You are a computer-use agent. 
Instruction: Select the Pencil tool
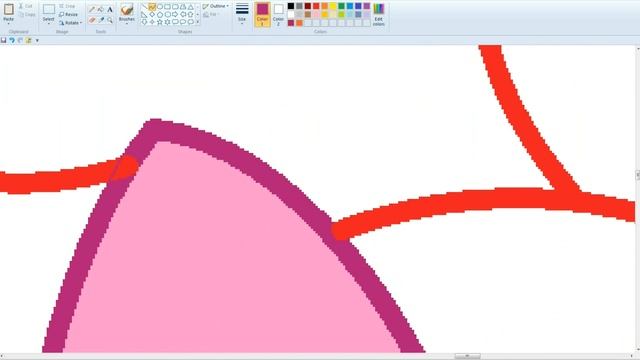(x=92, y=9)
